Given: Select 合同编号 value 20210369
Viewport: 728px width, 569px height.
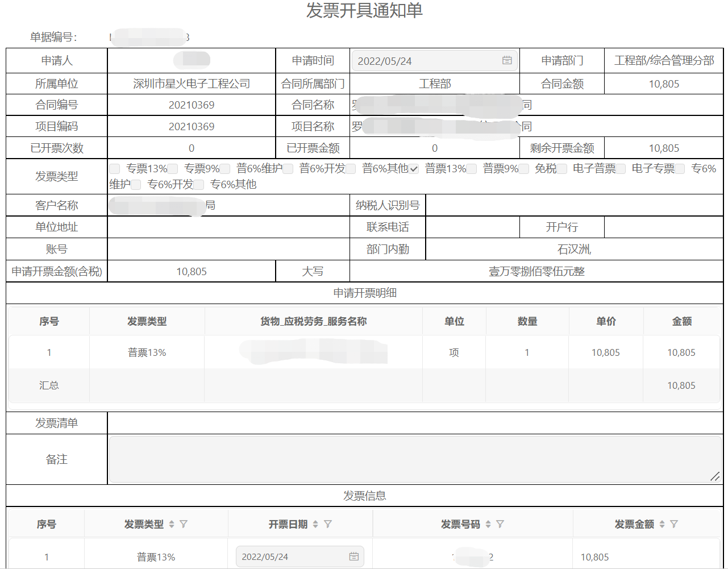Looking at the screenshot, I should [192, 105].
